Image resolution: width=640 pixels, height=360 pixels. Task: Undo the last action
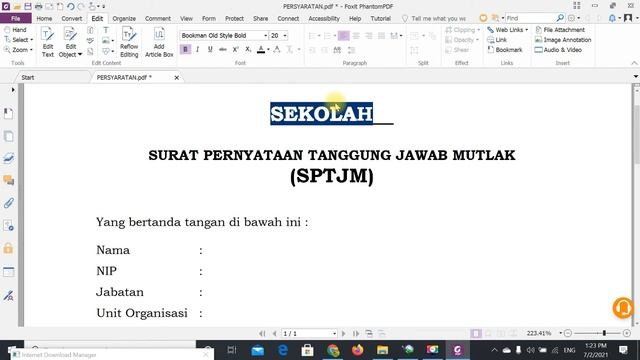pos(71,7)
